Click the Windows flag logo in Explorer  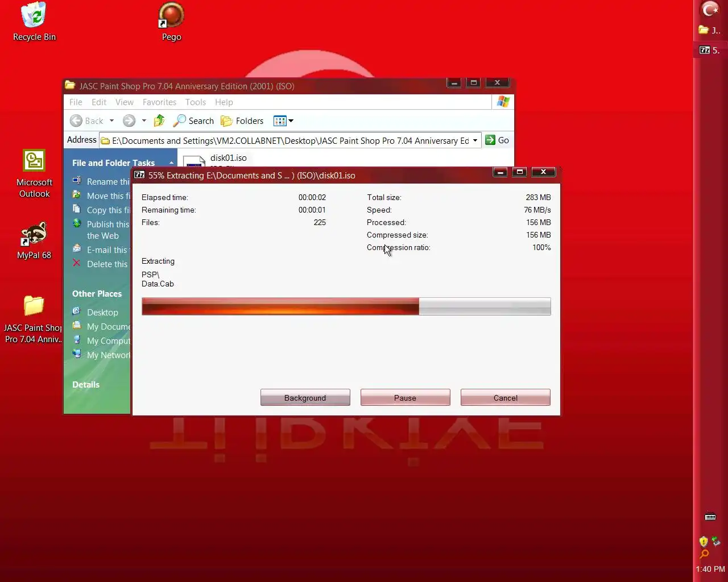(503, 102)
